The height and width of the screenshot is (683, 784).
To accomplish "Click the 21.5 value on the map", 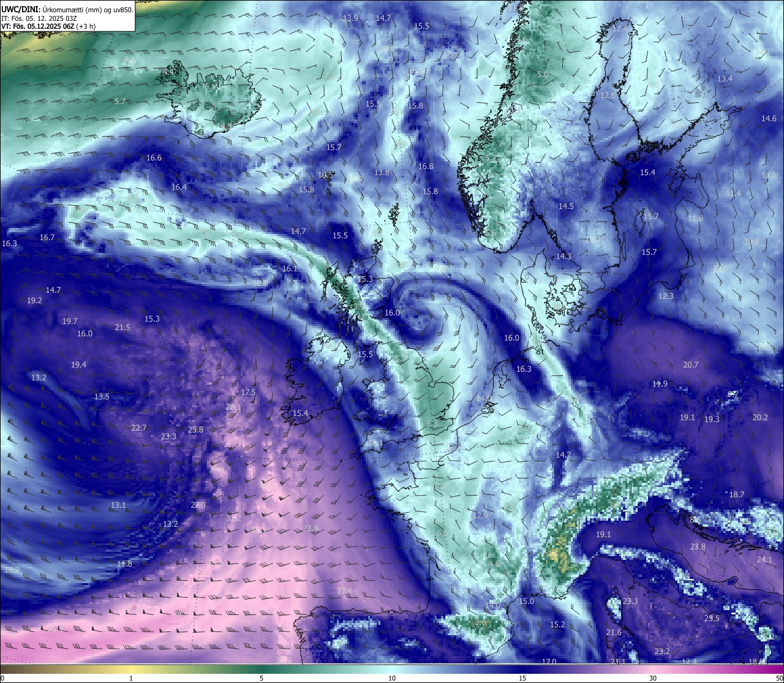I will point(123,328).
